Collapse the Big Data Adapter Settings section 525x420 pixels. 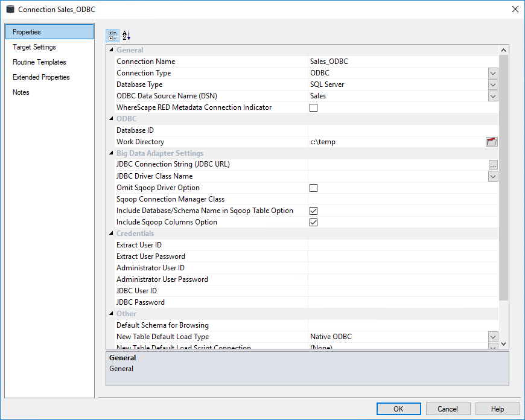(x=111, y=153)
